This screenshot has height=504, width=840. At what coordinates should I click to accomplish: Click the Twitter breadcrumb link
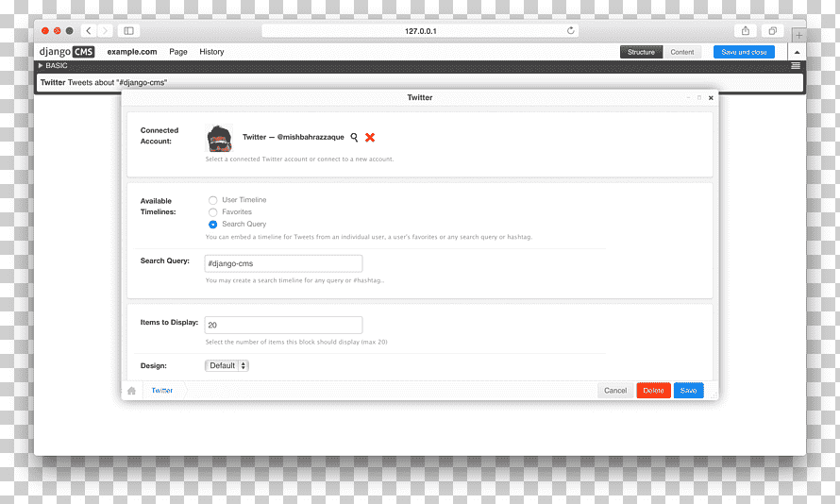pos(161,391)
